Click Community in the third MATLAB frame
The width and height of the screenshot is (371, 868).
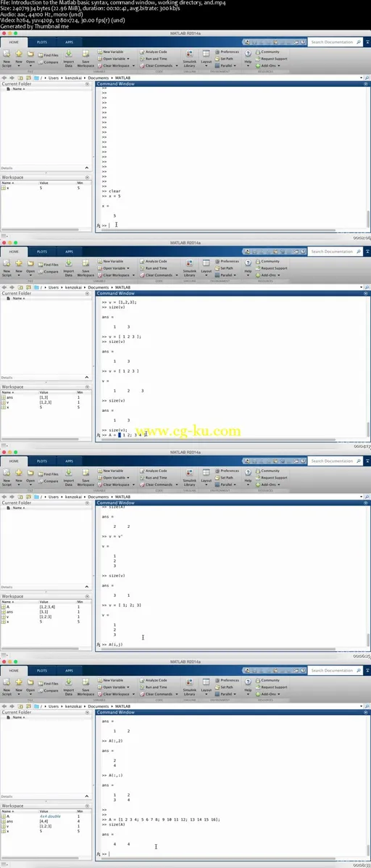[267, 471]
